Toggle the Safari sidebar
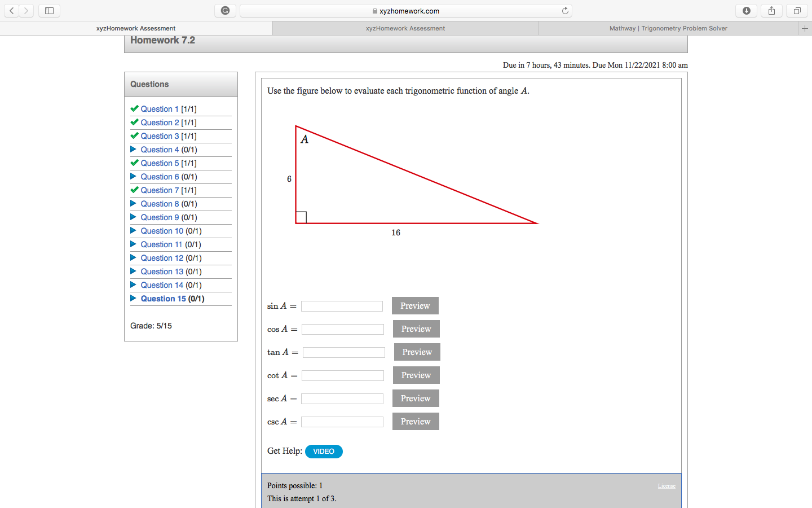The image size is (812, 508). pyautogui.click(x=49, y=10)
